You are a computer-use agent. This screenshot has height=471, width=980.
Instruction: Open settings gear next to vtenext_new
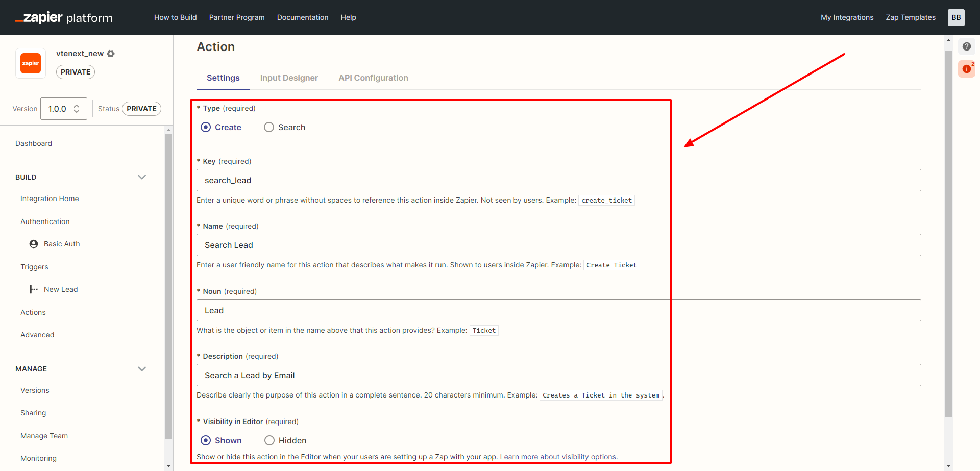(x=111, y=54)
